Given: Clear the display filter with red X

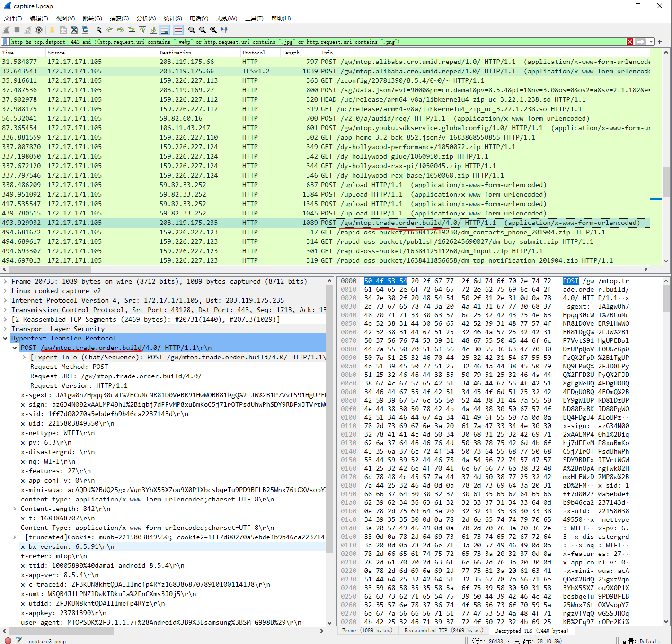Looking at the screenshot, I should [x=630, y=42].
